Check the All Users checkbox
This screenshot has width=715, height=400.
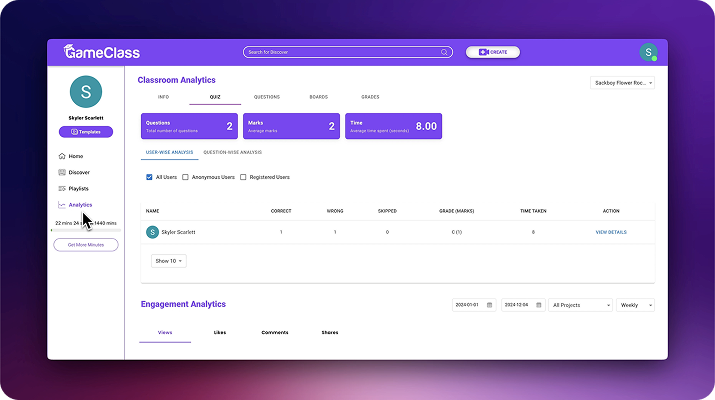[x=149, y=177]
